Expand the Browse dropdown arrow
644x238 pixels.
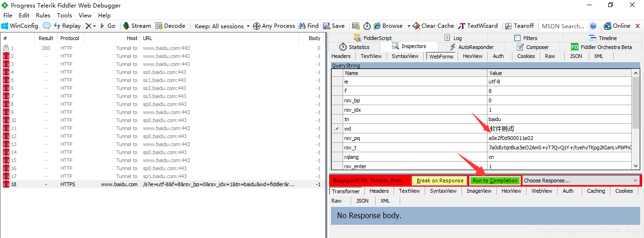[x=408, y=26]
